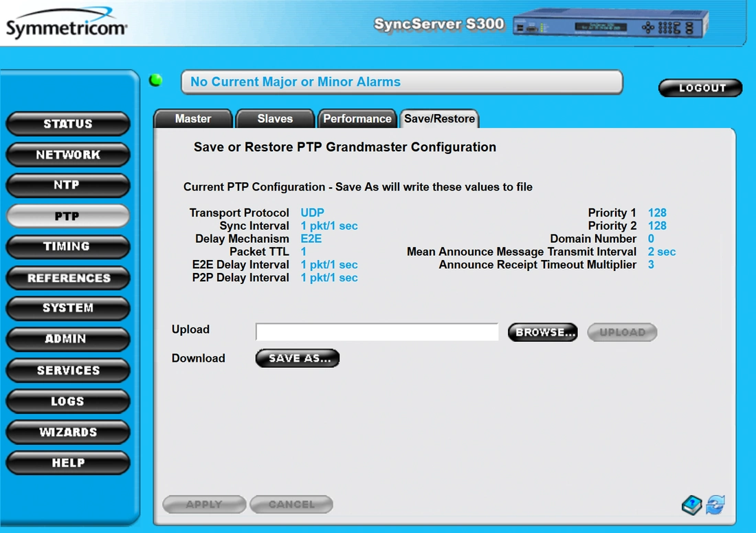756x533 pixels.
Task: Select the PTP sidebar button
Action: 68,216
